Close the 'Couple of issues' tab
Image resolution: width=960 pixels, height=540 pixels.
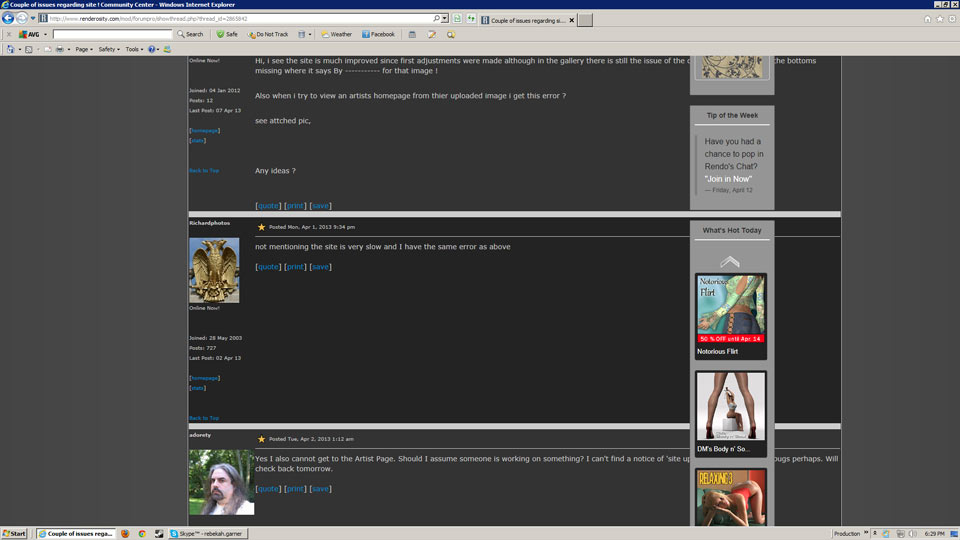pyautogui.click(x=572, y=20)
